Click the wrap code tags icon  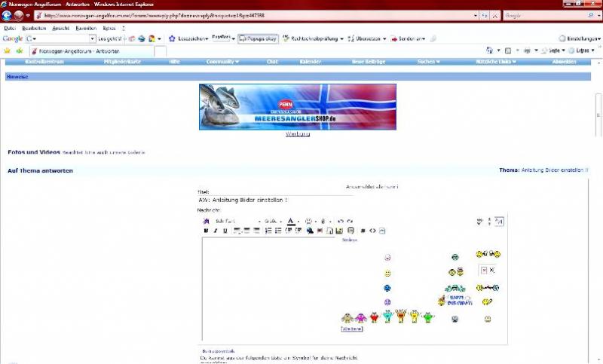363,231
